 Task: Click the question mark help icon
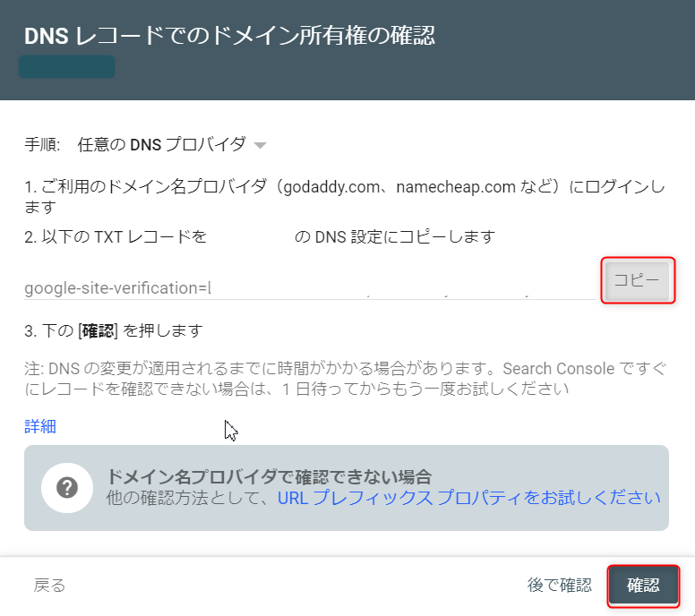(x=67, y=488)
